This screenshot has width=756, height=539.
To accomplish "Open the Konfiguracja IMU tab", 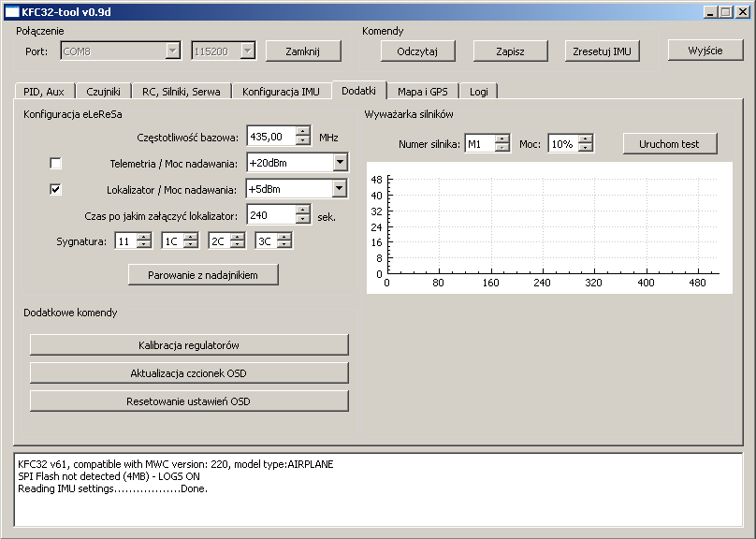I will pos(281,91).
